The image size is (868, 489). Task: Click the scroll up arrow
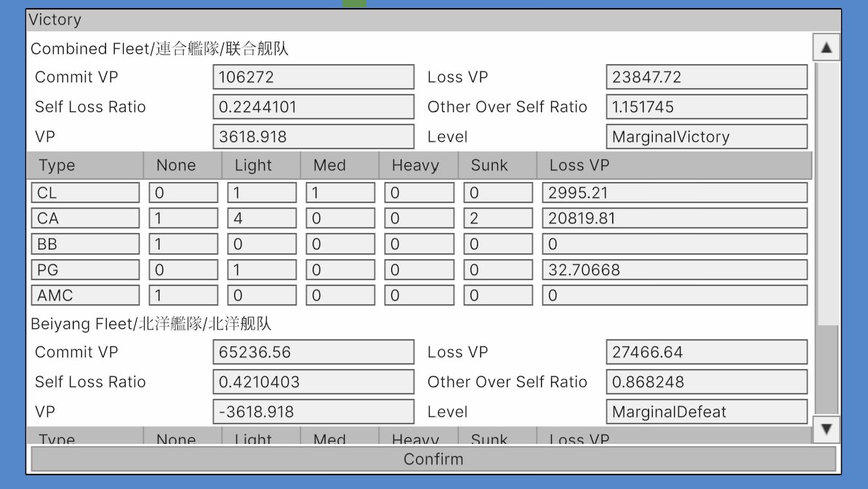tap(826, 48)
